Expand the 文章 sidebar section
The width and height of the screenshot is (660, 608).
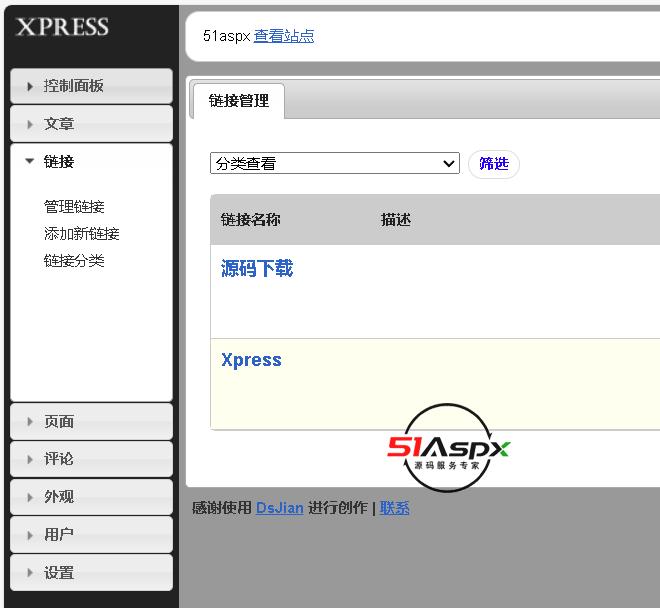tap(91, 124)
